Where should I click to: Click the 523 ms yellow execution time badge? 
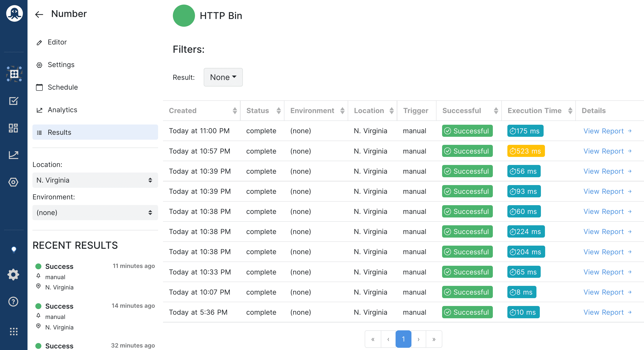point(526,151)
